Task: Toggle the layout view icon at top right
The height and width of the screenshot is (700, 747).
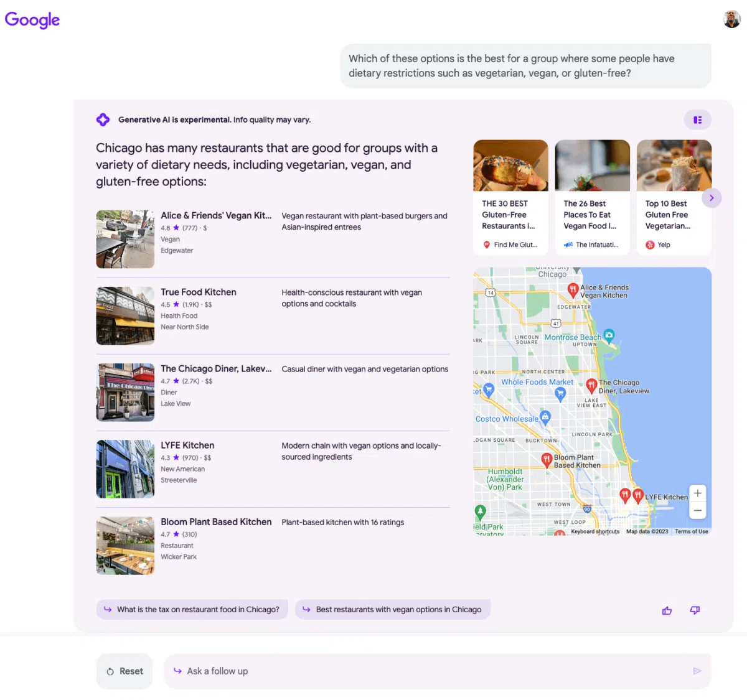Action: 697,120
